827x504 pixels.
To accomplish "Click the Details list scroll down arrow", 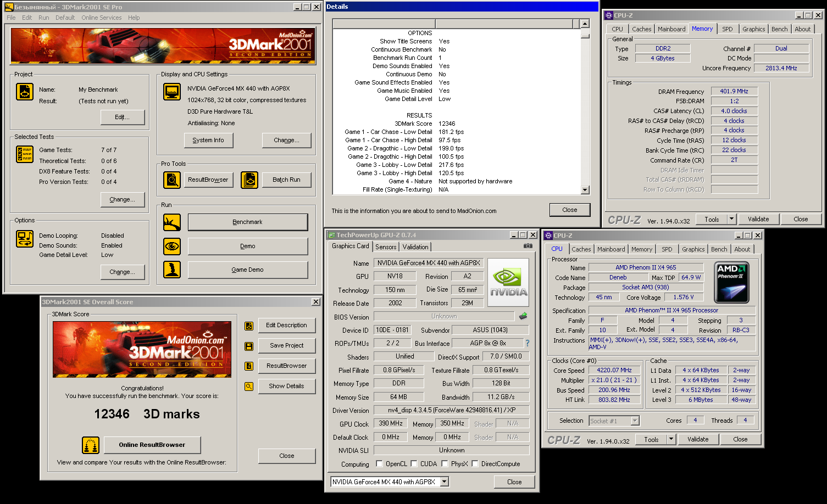I will coord(585,190).
